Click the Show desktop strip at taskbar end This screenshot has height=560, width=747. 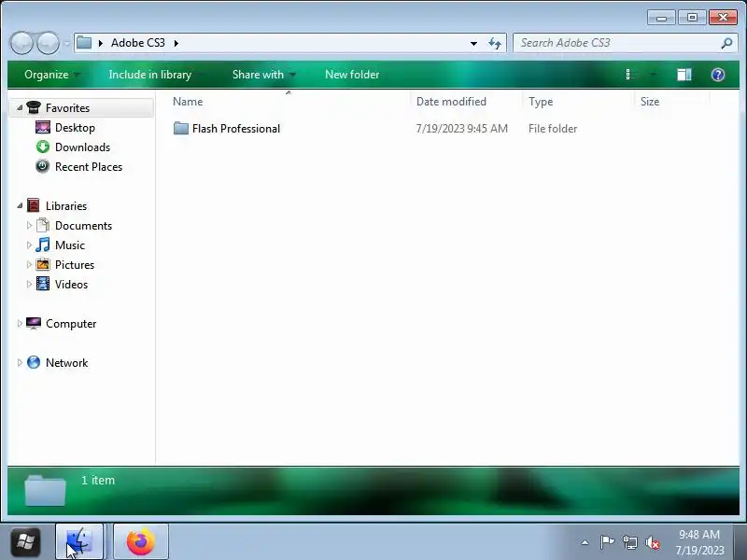point(741,542)
